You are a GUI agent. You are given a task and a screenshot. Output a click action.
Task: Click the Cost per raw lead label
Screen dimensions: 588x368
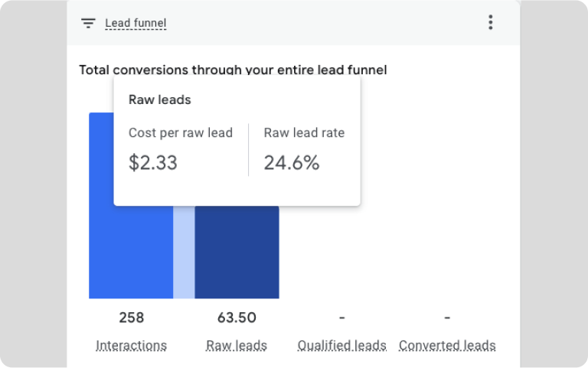(180, 132)
